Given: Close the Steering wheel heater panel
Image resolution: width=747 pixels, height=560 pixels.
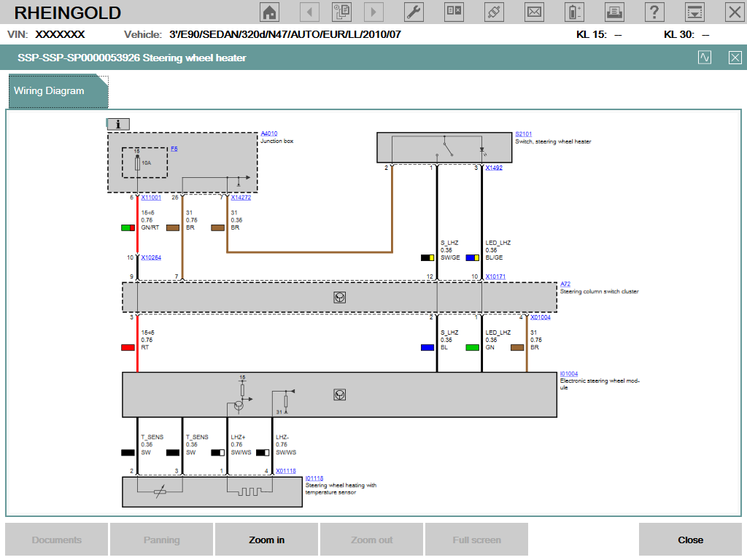Looking at the screenshot, I should (x=735, y=58).
